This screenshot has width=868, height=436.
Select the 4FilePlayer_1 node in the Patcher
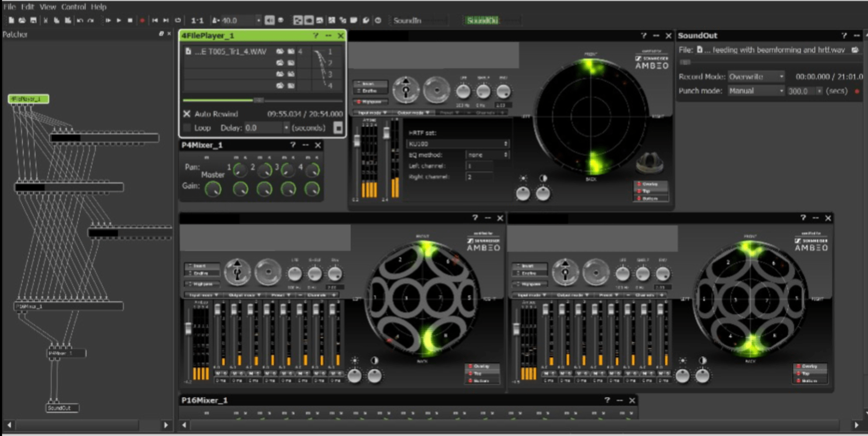[28, 99]
